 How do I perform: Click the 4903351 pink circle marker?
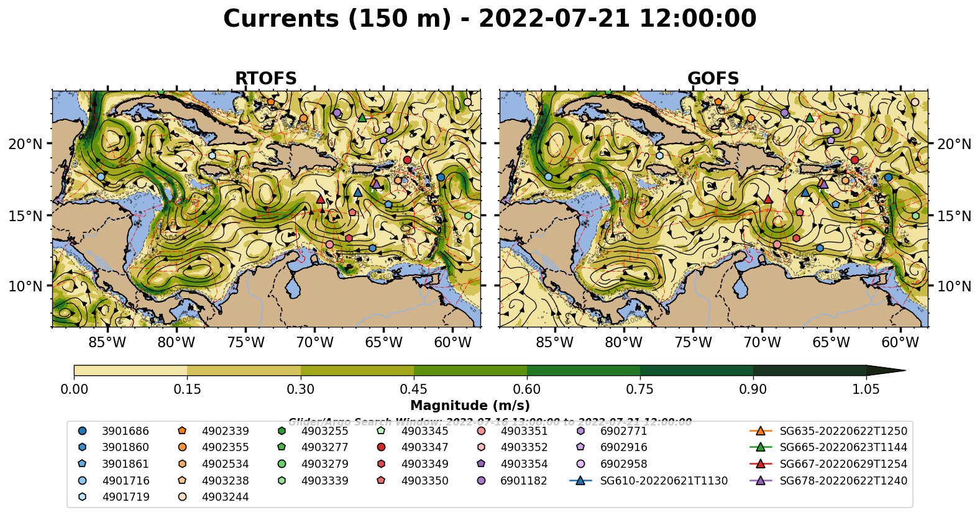(481, 431)
